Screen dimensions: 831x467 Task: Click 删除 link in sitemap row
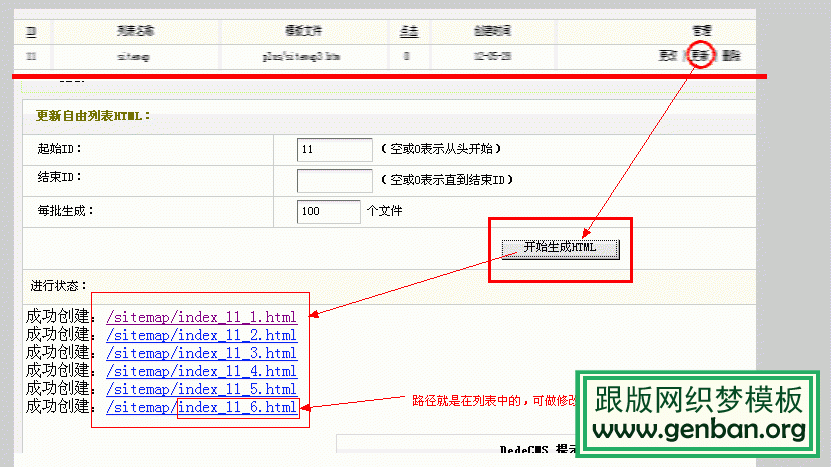(x=731, y=56)
